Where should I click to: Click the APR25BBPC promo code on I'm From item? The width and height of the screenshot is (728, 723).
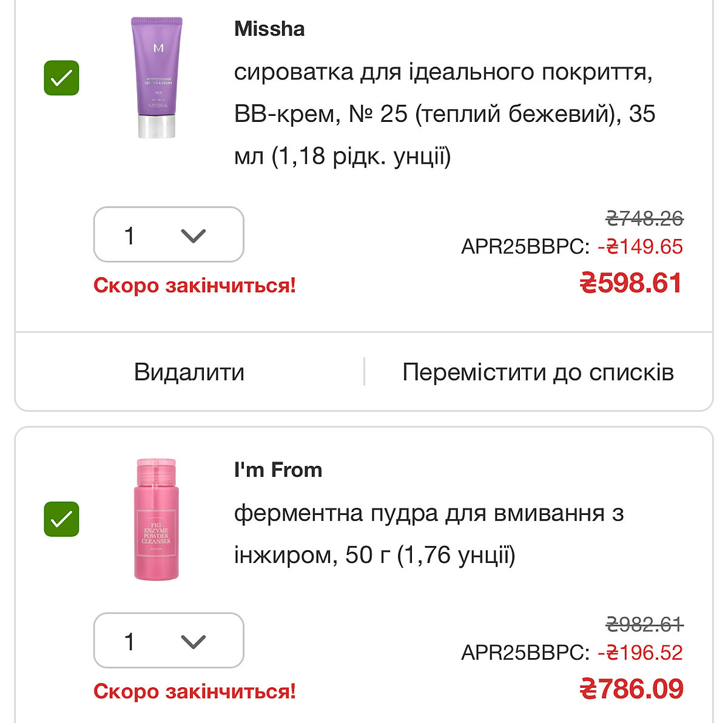[525, 653]
